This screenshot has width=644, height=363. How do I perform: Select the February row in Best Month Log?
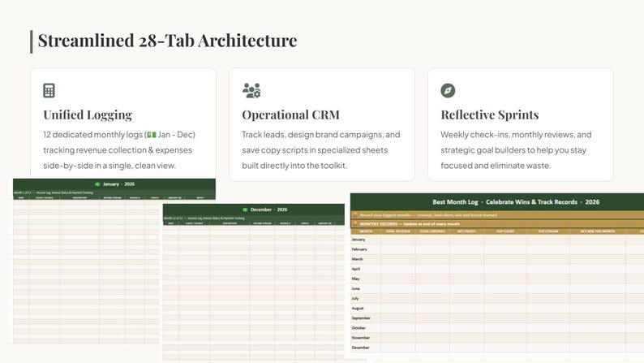(x=497, y=249)
